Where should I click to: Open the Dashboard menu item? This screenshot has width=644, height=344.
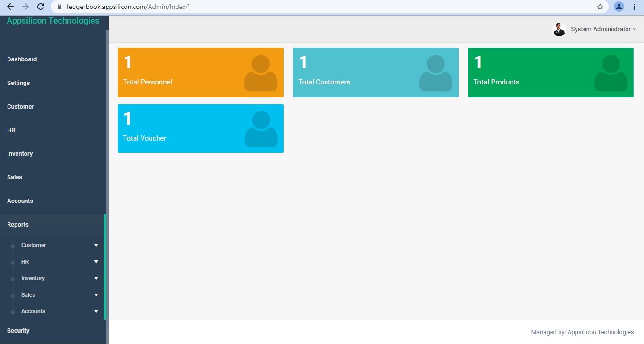(x=22, y=59)
